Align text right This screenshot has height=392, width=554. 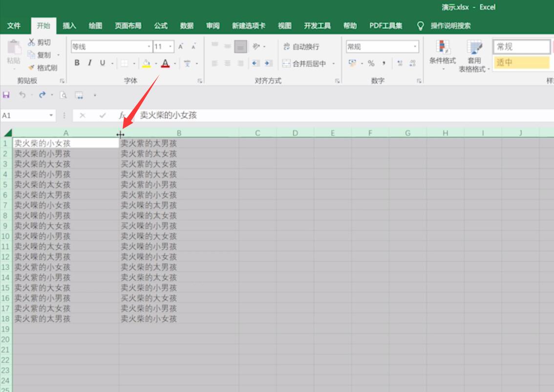point(241,63)
